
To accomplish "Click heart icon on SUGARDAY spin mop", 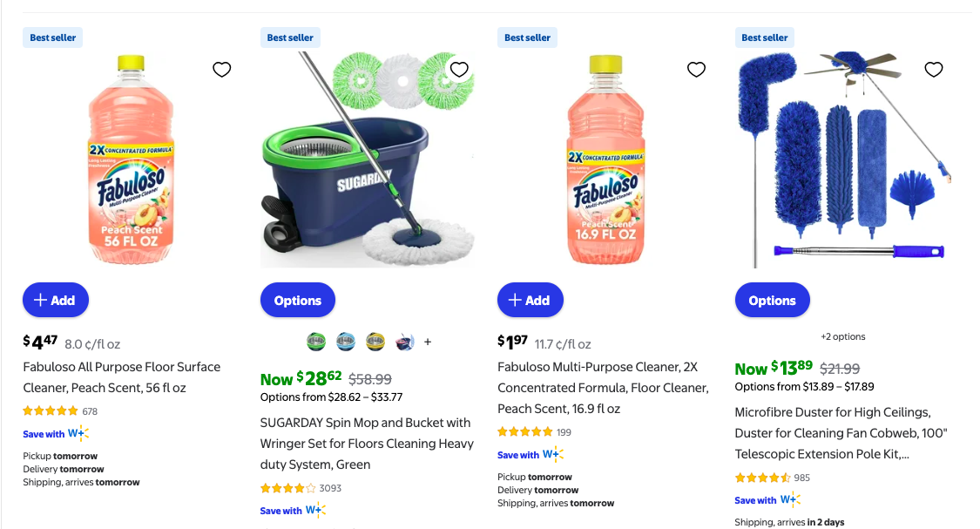I will [x=459, y=70].
